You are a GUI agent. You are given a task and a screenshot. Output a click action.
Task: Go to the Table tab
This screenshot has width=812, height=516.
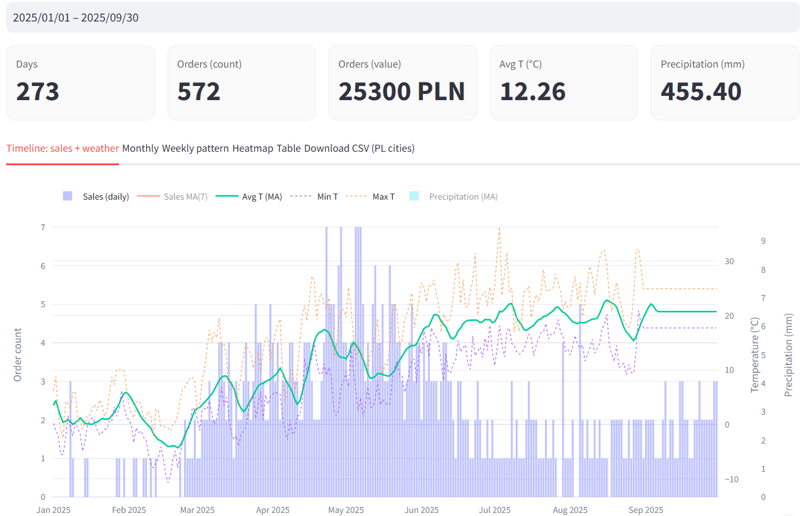coord(288,148)
